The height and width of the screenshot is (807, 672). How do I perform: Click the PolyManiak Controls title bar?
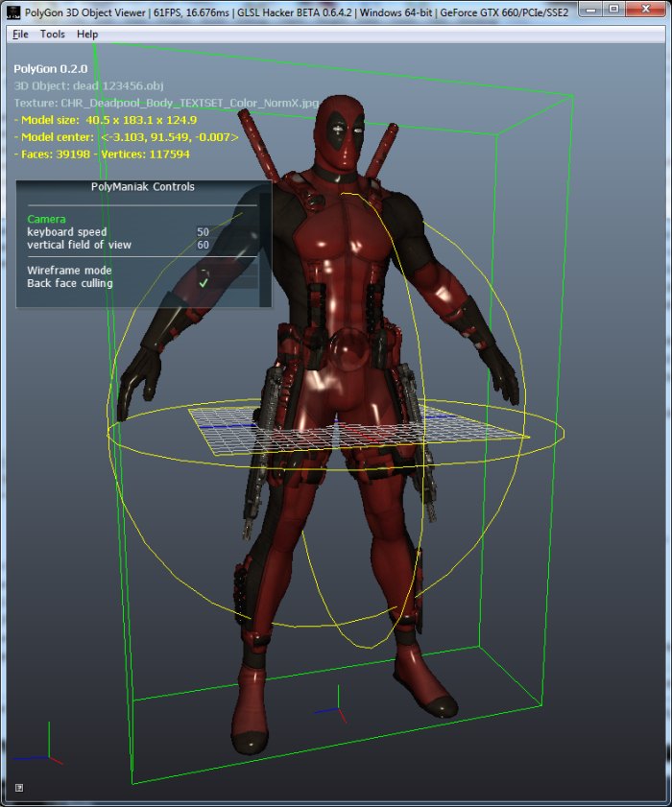143,187
